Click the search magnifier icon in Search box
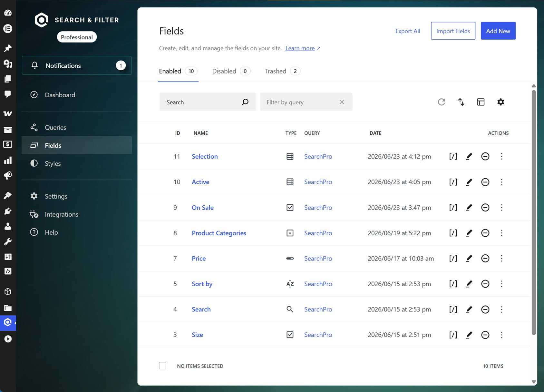Screen dimensions: 544x392 click(245, 102)
